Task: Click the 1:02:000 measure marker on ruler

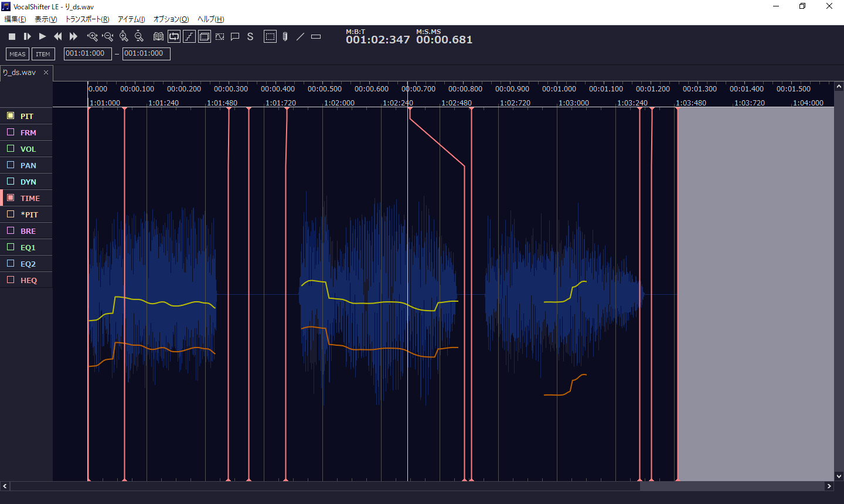Action: [339, 103]
